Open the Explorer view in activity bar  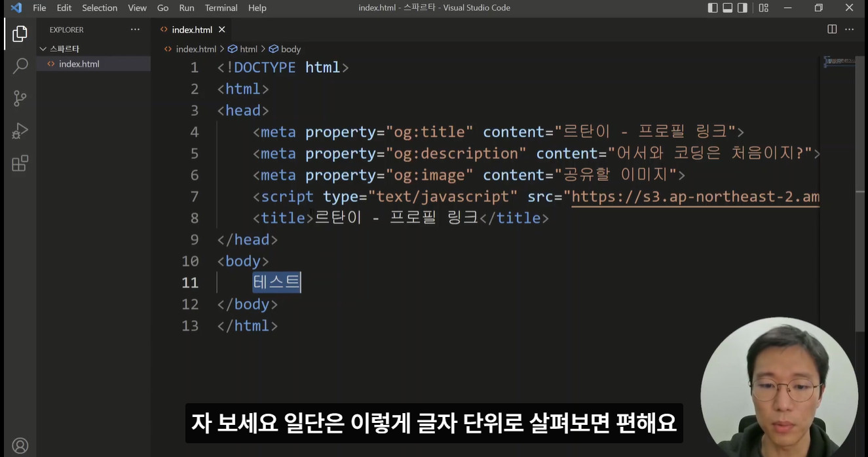(20, 33)
